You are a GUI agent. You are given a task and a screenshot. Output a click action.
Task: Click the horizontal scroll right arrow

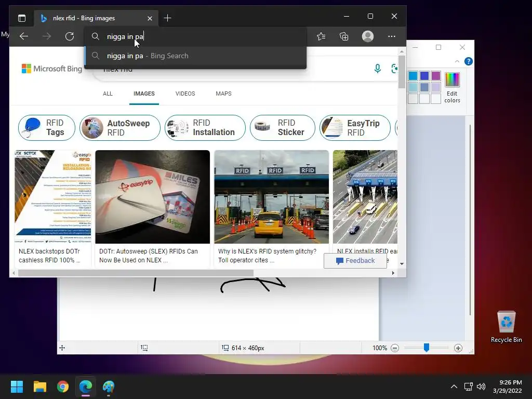[x=393, y=273]
